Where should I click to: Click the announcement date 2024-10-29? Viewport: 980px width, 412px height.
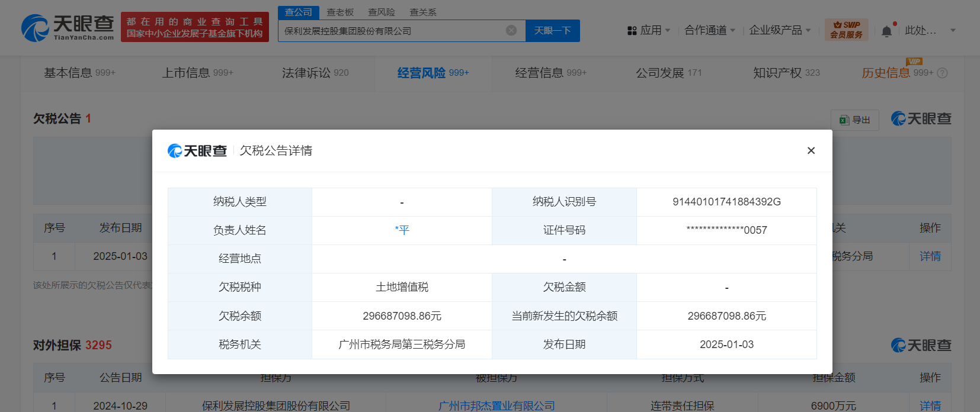(x=120, y=405)
